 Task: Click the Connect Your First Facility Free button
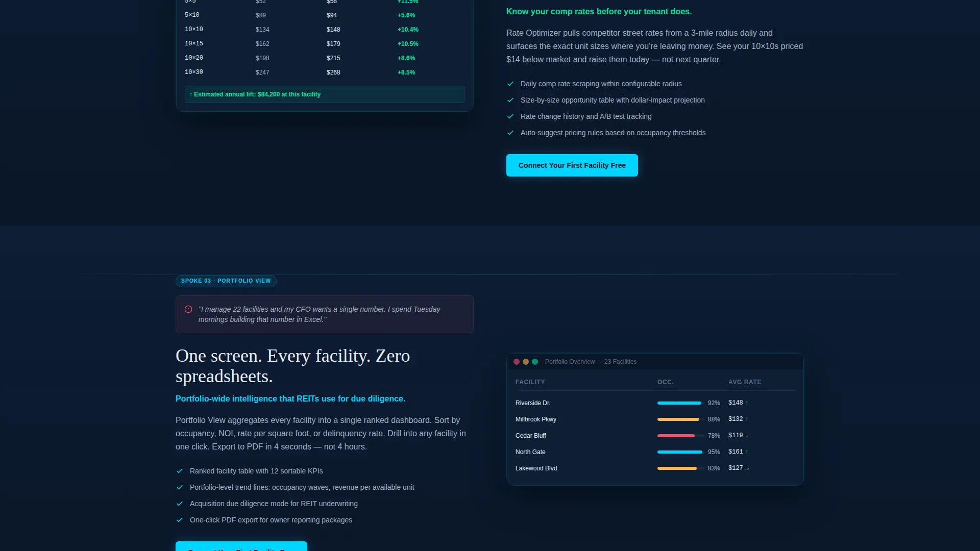572,165
